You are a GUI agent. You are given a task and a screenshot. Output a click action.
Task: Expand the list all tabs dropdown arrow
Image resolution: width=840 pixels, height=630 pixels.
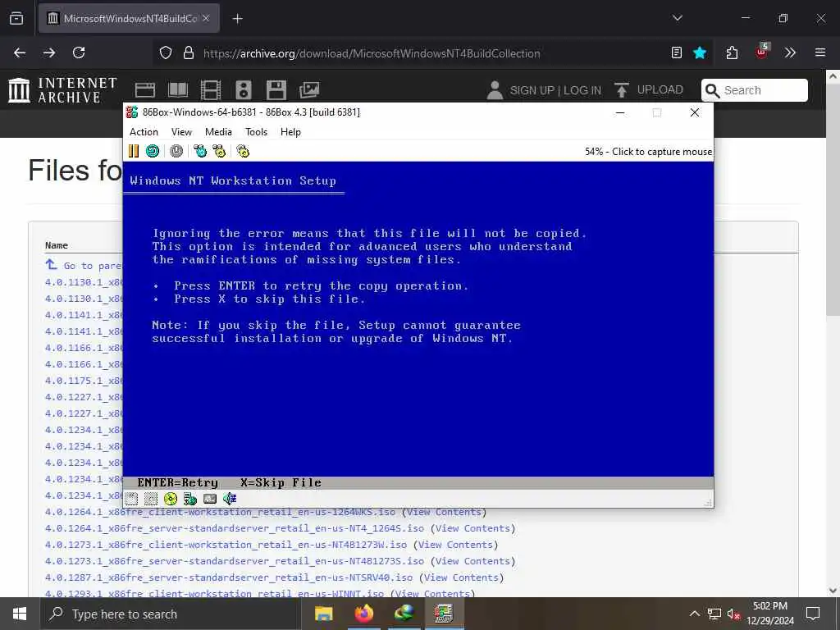[x=678, y=18]
